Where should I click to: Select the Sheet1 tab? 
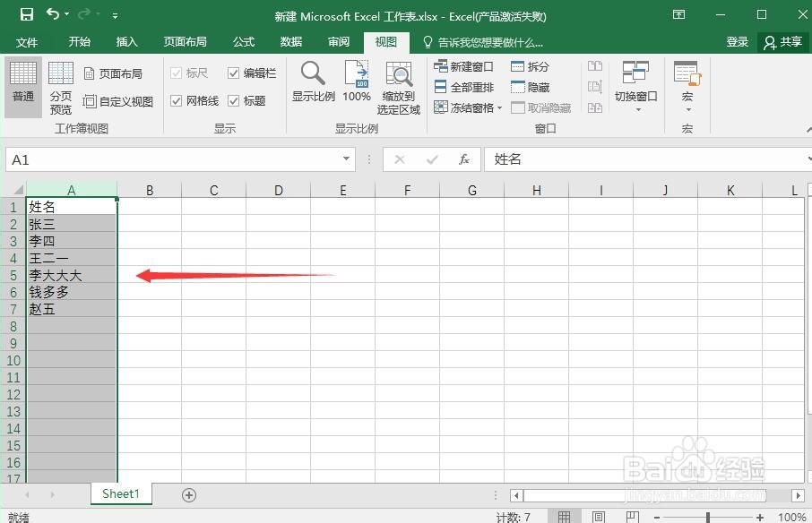tap(121, 493)
